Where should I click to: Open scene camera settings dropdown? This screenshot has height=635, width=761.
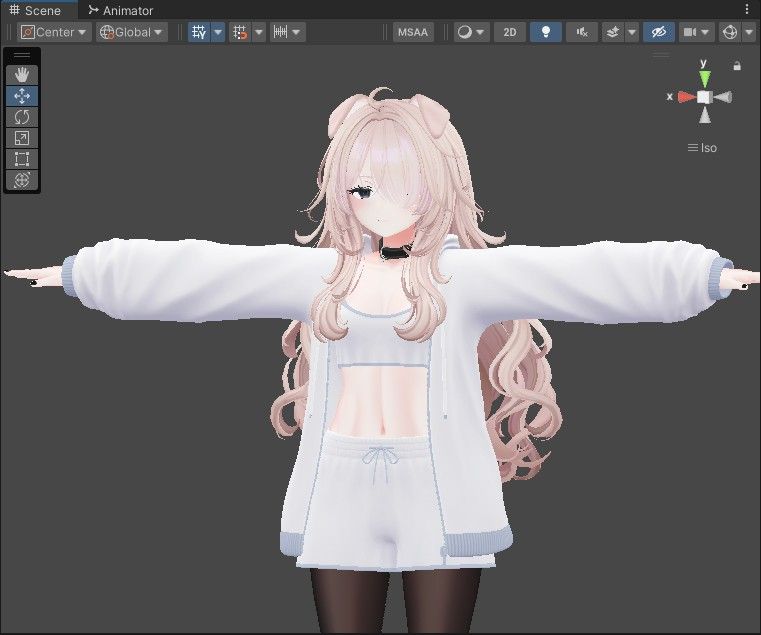coord(696,32)
